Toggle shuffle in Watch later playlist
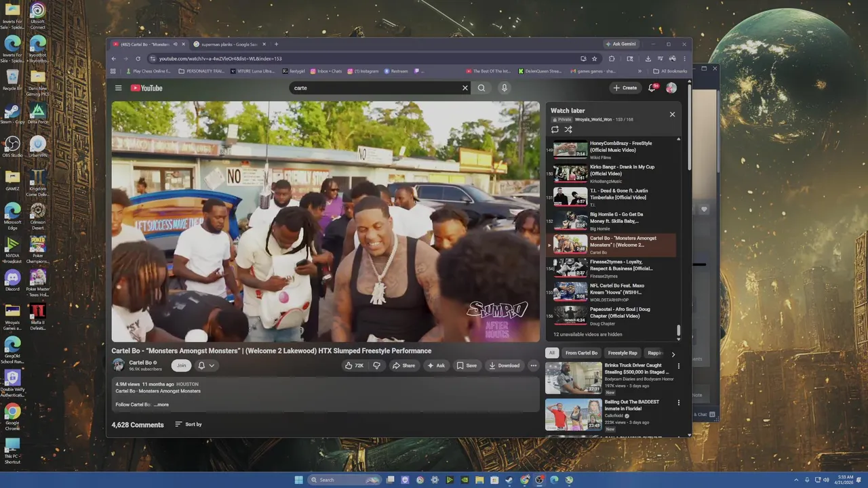This screenshot has height=488, width=868. (x=568, y=129)
